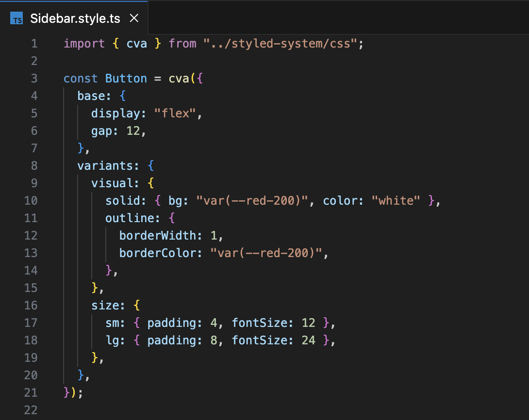Close the Sidebar.style.ts tab
Image resolution: width=529 pixels, height=420 pixels.
pos(134,19)
